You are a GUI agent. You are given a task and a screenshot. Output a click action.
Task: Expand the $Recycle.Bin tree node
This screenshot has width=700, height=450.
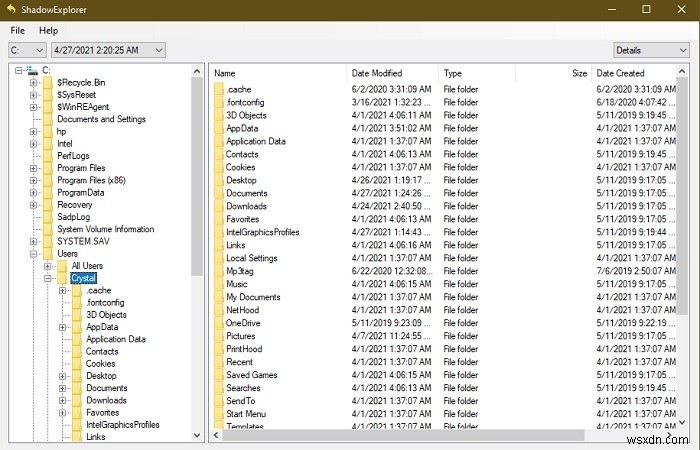[33, 83]
